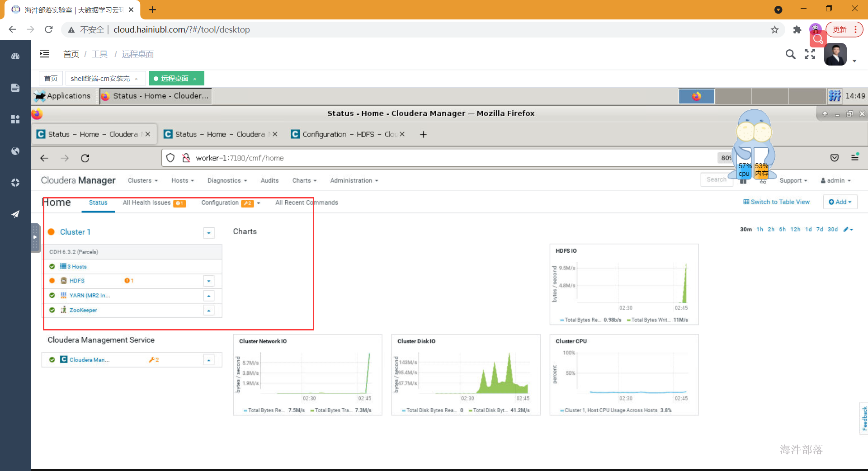Open the HDFS IO chart
The height and width of the screenshot is (471, 868).
[x=624, y=284]
